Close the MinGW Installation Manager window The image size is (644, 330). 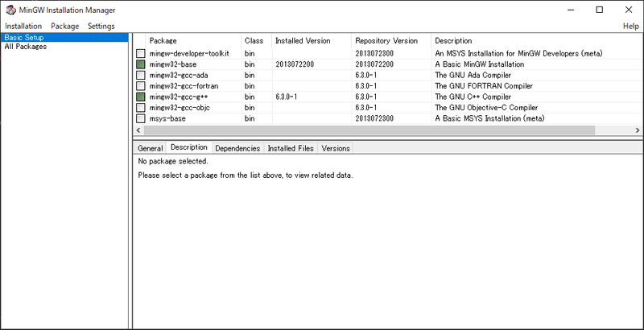[629, 10]
